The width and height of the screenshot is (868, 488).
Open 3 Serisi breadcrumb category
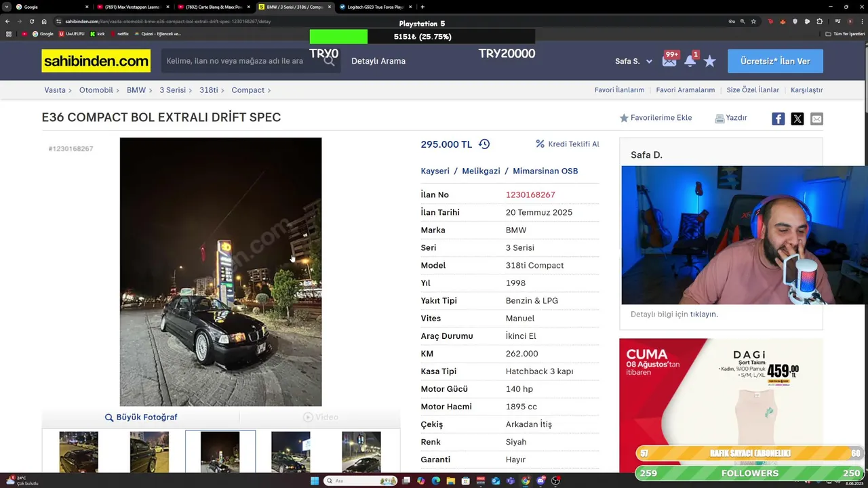pyautogui.click(x=172, y=89)
